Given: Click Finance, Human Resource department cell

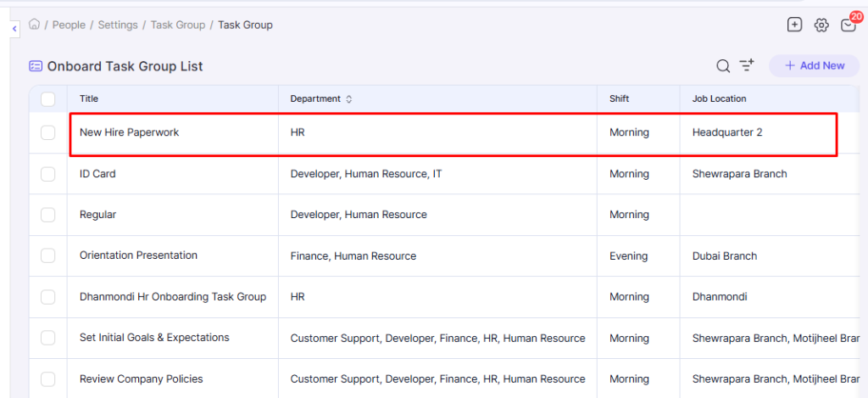Looking at the screenshot, I should click(x=353, y=256).
